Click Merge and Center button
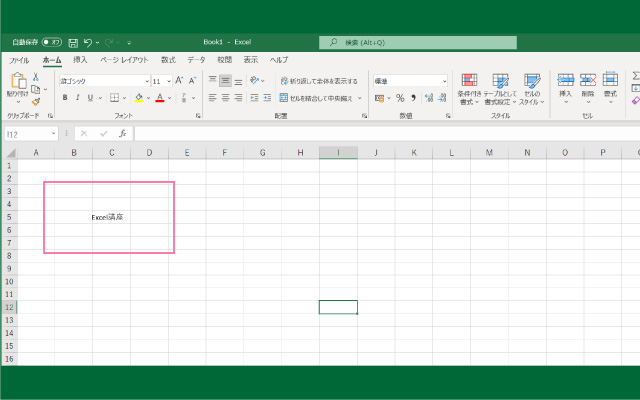 tap(316, 98)
